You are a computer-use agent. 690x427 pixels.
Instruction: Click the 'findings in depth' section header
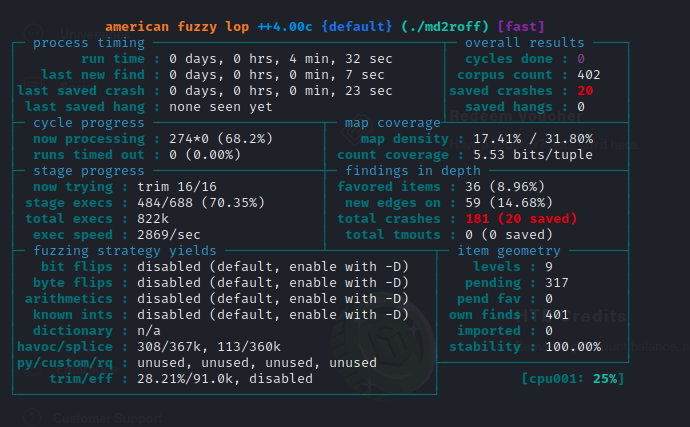coord(413,171)
